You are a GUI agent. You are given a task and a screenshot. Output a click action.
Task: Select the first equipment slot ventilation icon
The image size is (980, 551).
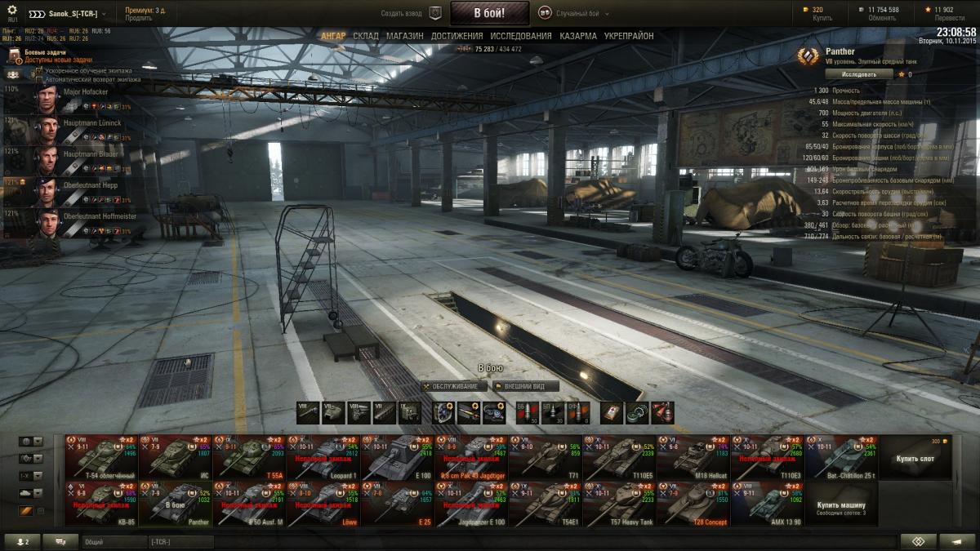click(443, 413)
